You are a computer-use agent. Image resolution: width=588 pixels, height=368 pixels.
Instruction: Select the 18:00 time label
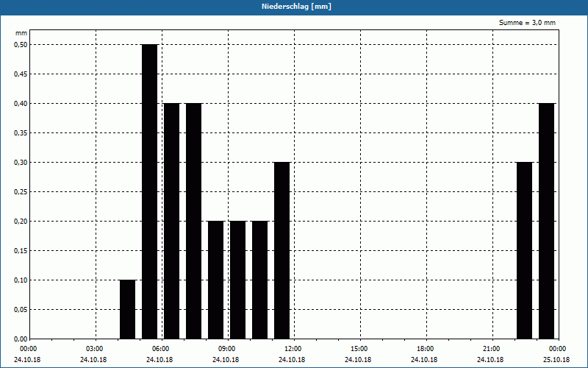pos(426,349)
